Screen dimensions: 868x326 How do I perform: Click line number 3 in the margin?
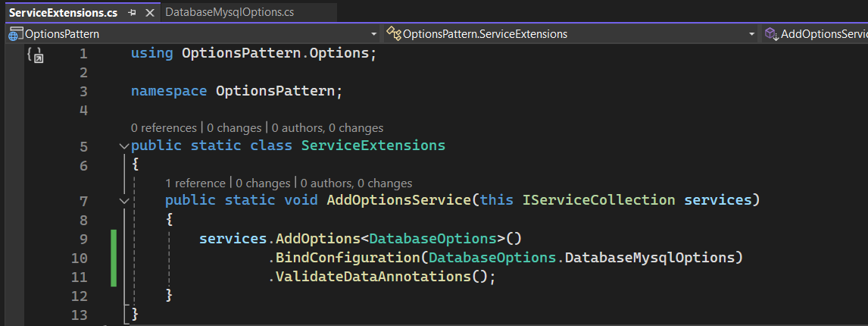(83, 91)
